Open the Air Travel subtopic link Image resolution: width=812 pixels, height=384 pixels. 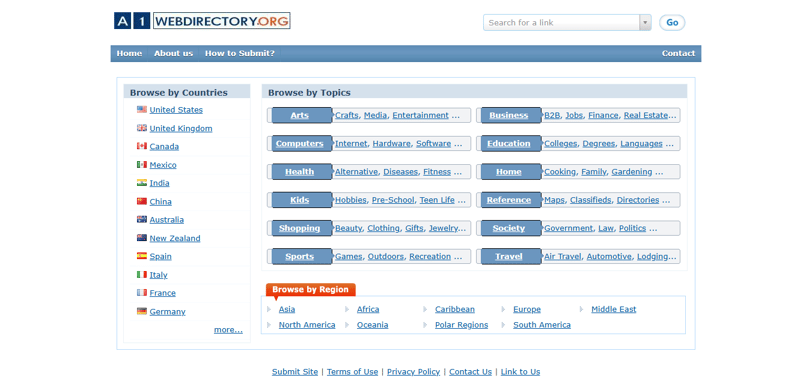point(563,256)
